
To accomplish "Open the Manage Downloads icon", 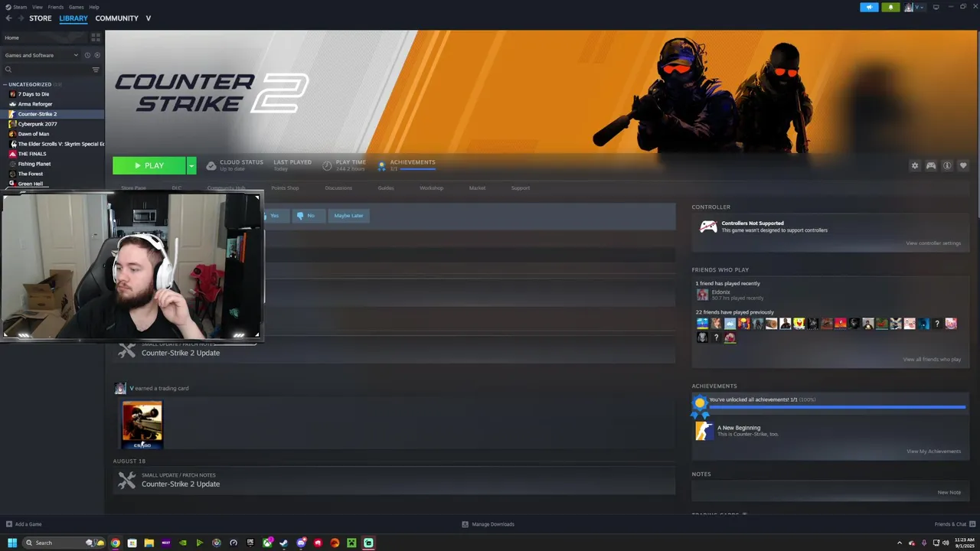I will tap(465, 524).
